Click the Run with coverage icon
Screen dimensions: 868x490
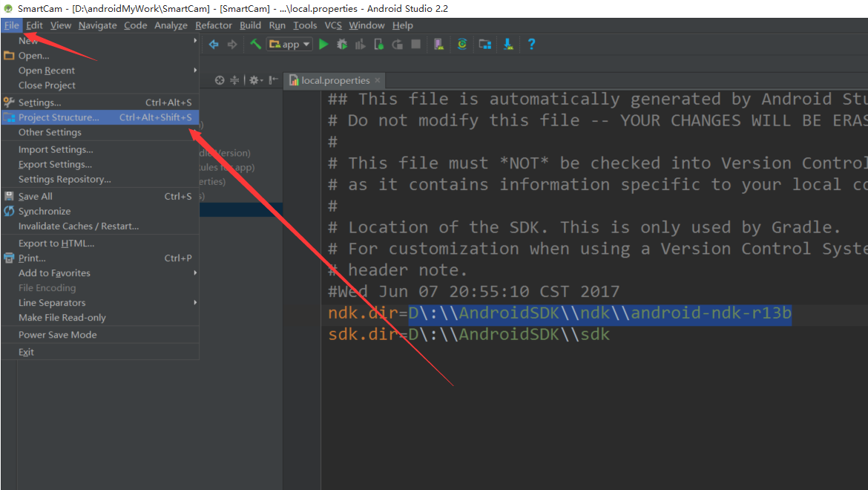361,45
